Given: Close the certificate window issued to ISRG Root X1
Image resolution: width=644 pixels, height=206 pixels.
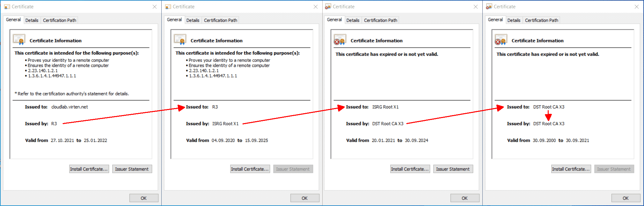Looking at the screenshot, I should pyautogui.click(x=476, y=7).
